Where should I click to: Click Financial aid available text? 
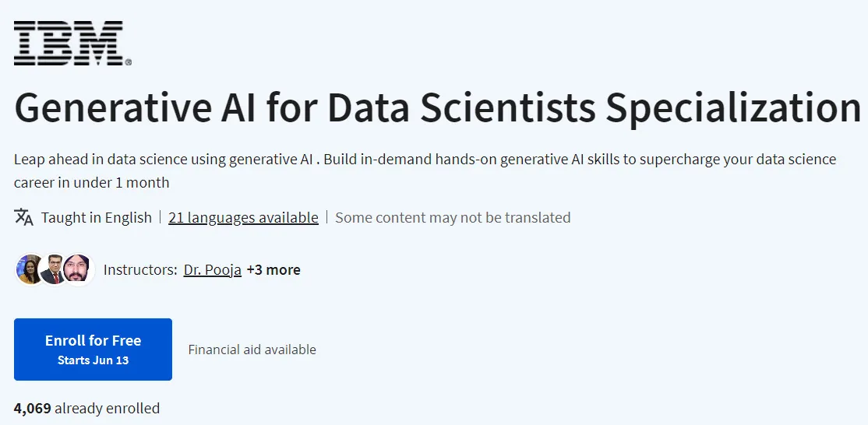point(252,349)
